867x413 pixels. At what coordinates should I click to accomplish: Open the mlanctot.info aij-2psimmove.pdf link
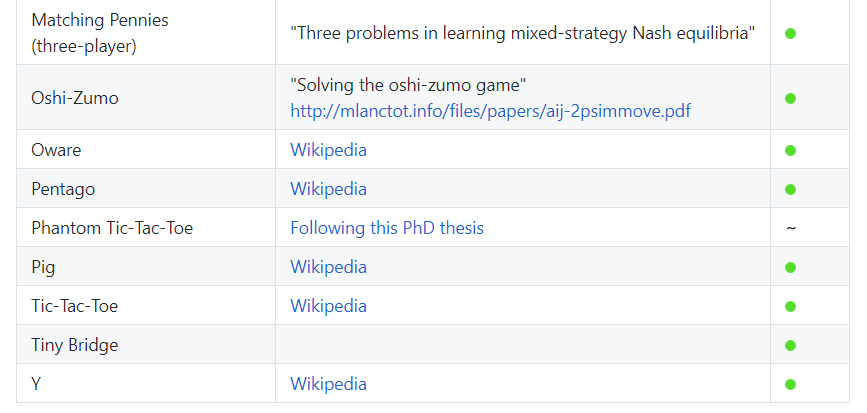pos(490,111)
